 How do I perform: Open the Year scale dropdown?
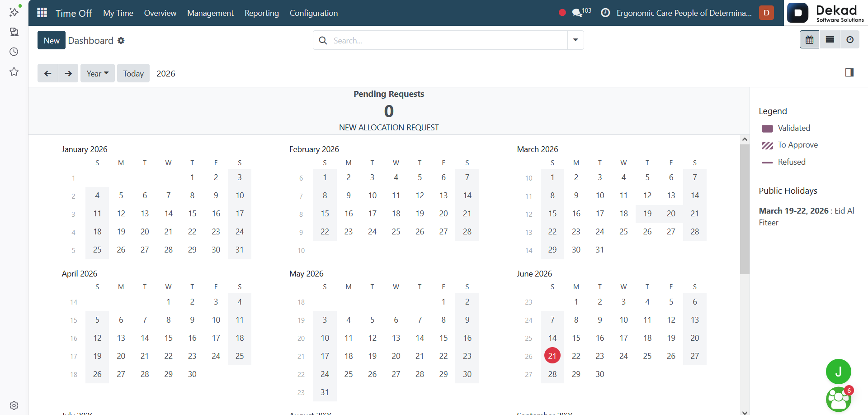tap(98, 73)
